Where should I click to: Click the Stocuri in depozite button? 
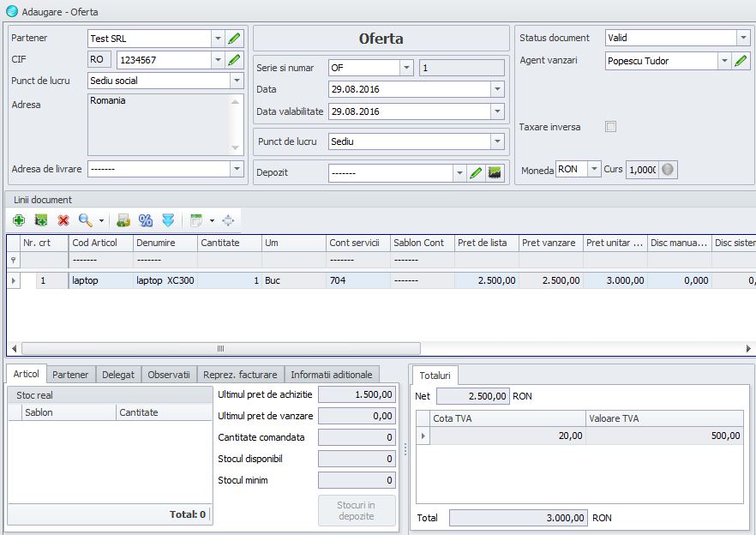(x=357, y=510)
